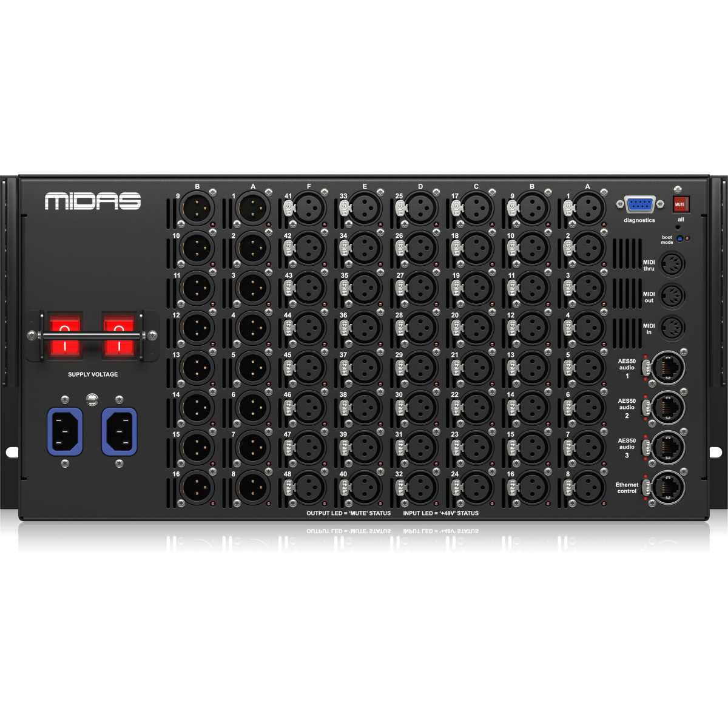This screenshot has width=728, height=728.
Task: Click the SUPPLY VOLTAGE label
Action: pos(93,374)
